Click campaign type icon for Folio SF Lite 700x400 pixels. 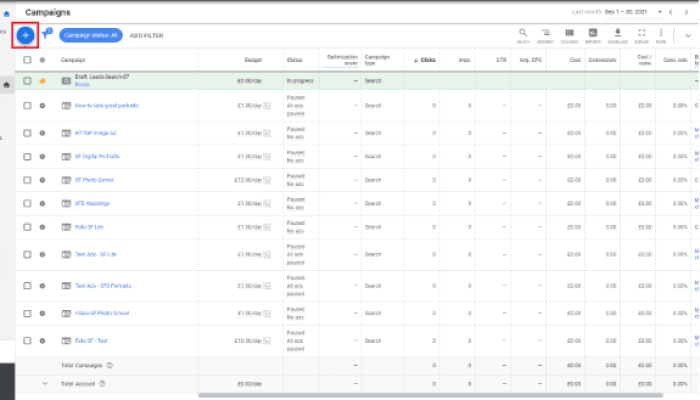click(x=66, y=227)
